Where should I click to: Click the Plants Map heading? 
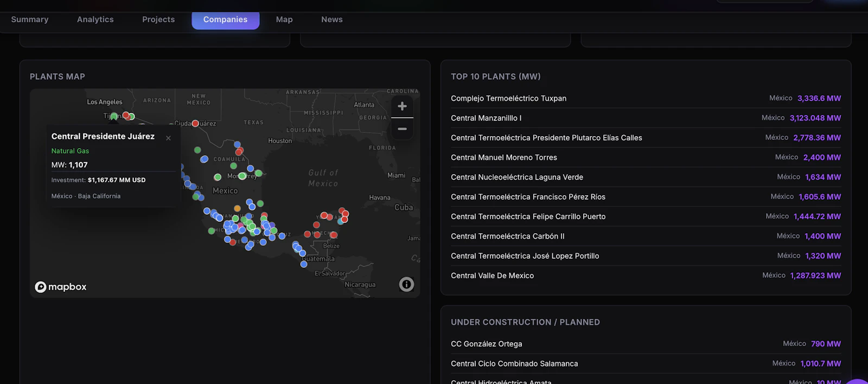tap(58, 76)
